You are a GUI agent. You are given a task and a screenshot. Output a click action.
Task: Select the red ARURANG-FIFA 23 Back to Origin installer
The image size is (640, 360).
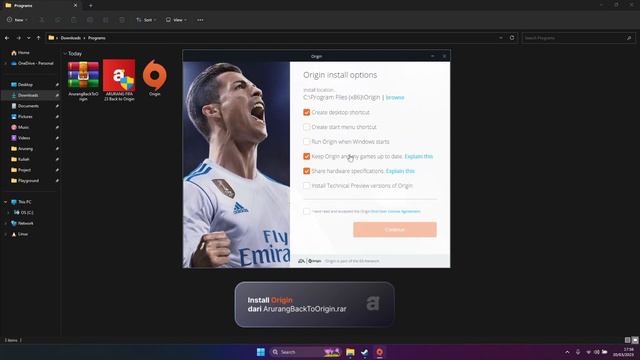click(119, 81)
